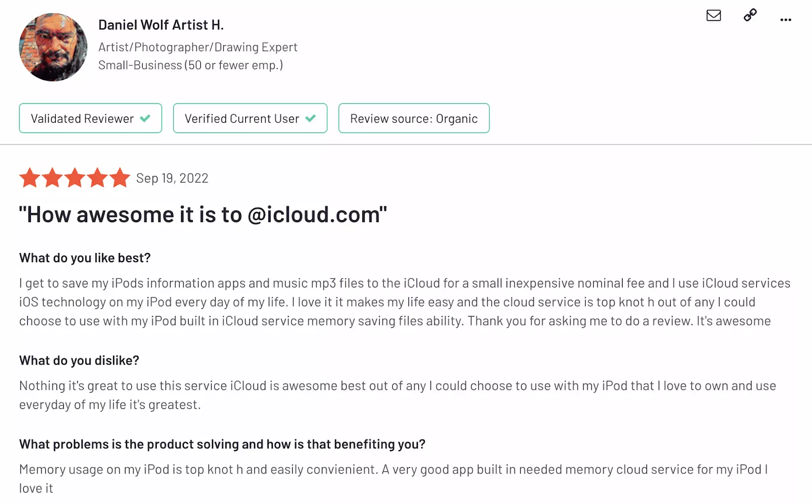The width and height of the screenshot is (812, 504).
Task: Click the "What do you like best?" heading
Action: pyautogui.click(x=85, y=258)
